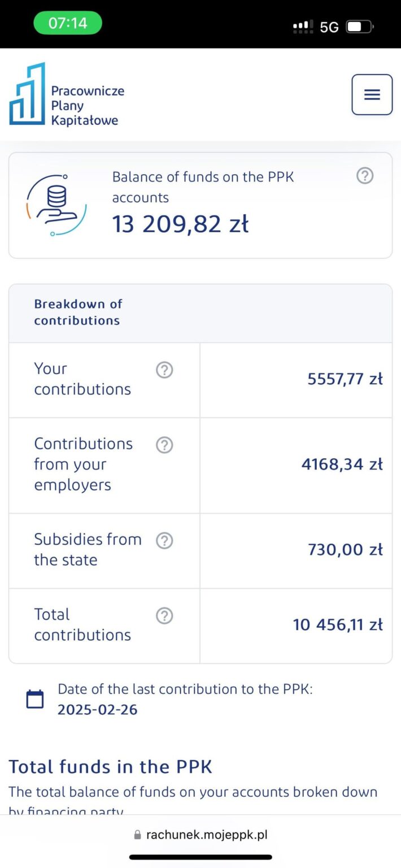The width and height of the screenshot is (401, 868).
Task: Tap the coins-in-hand balance icon
Action: click(56, 205)
